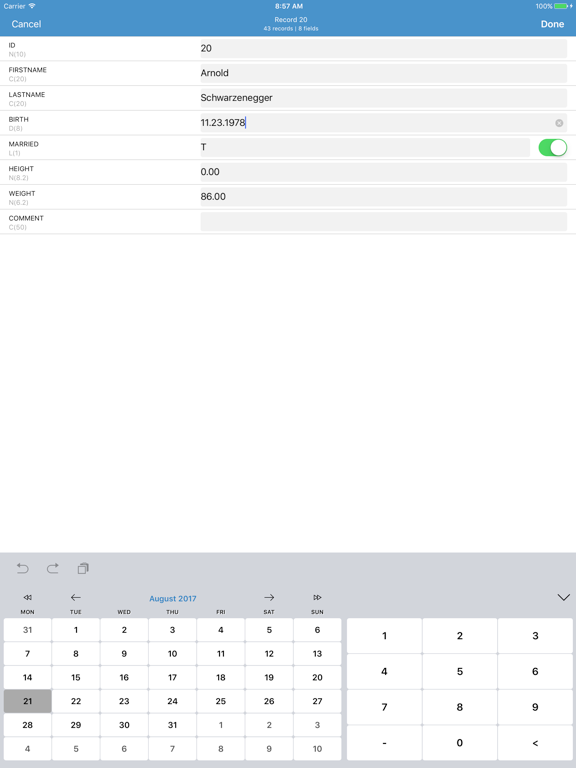Viewport: 576px width, 768px height.
Task: Select August 15 in calendar
Action: pyautogui.click(x=75, y=677)
